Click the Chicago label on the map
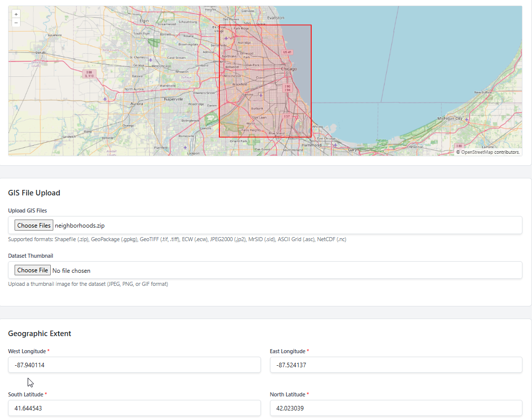Viewport: 532px width, 420px height. [x=289, y=69]
